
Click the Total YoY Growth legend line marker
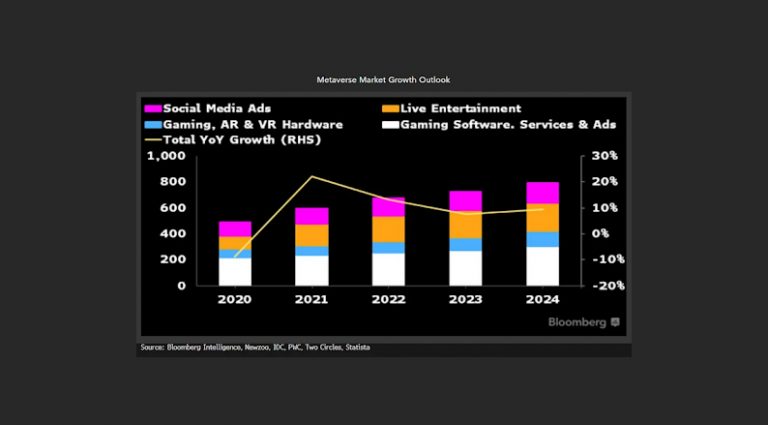152,140
